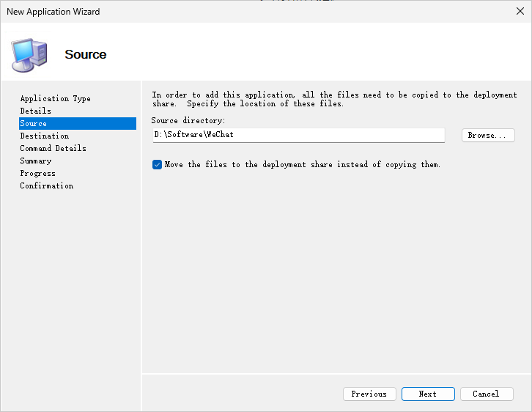Close the New Application Wizard window
The height and width of the screenshot is (412, 532).
(x=520, y=11)
